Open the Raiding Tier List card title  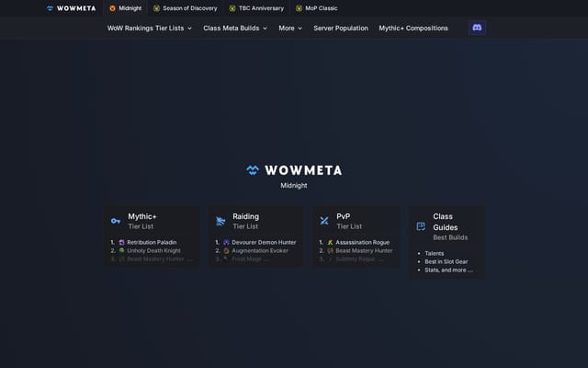point(246,221)
